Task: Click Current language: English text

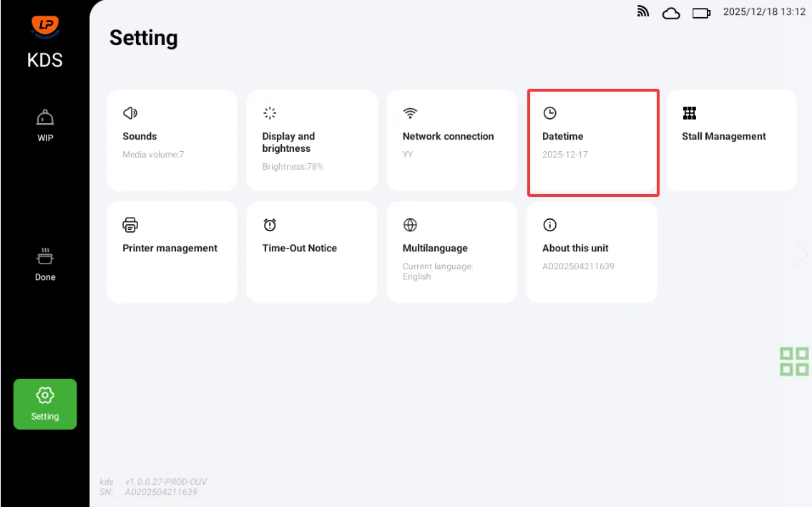Action: (x=438, y=271)
